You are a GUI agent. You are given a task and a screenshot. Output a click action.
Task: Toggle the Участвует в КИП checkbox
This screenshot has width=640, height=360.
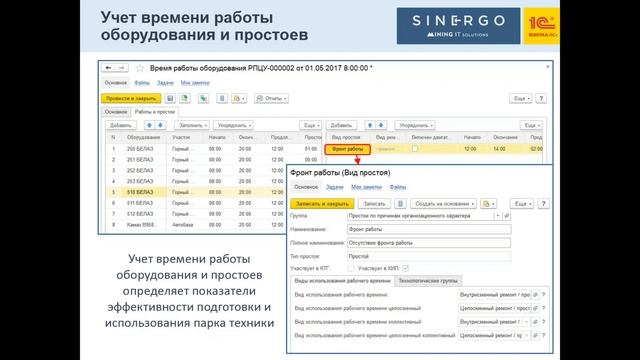pos(405,268)
